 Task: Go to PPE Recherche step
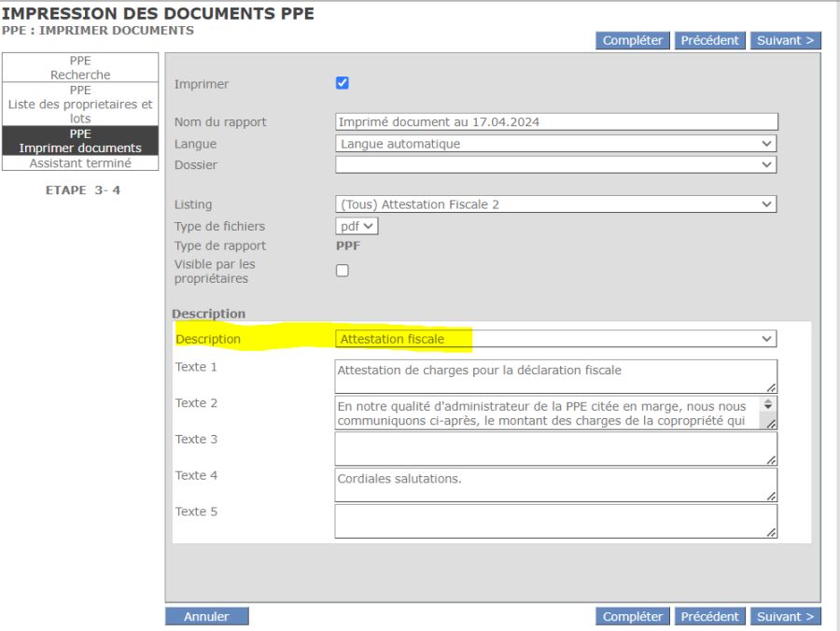click(x=80, y=67)
